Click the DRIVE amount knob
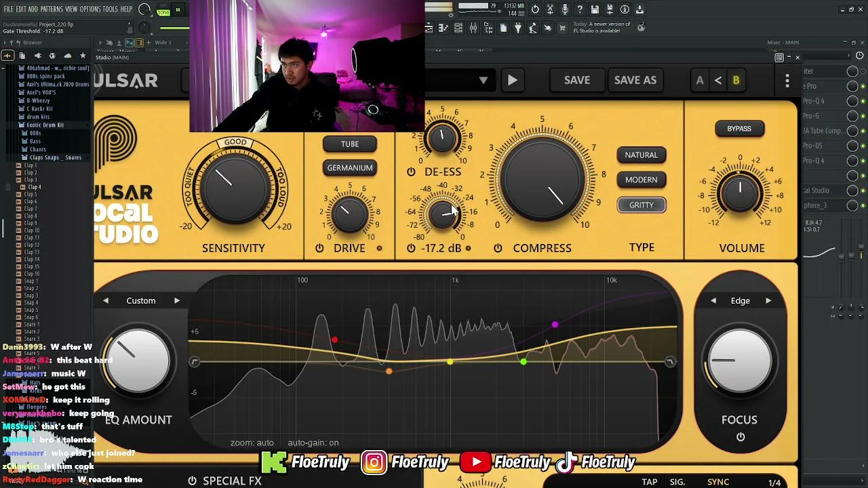The image size is (868, 488). tap(349, 213)
